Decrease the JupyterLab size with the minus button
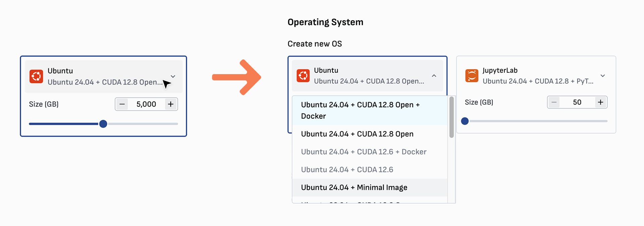Screen dimensions: 644x226 (554, 102)
